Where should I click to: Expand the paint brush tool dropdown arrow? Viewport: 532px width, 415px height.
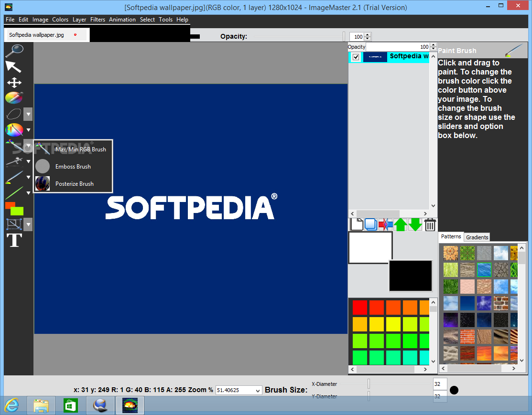(x=29, y=177)
